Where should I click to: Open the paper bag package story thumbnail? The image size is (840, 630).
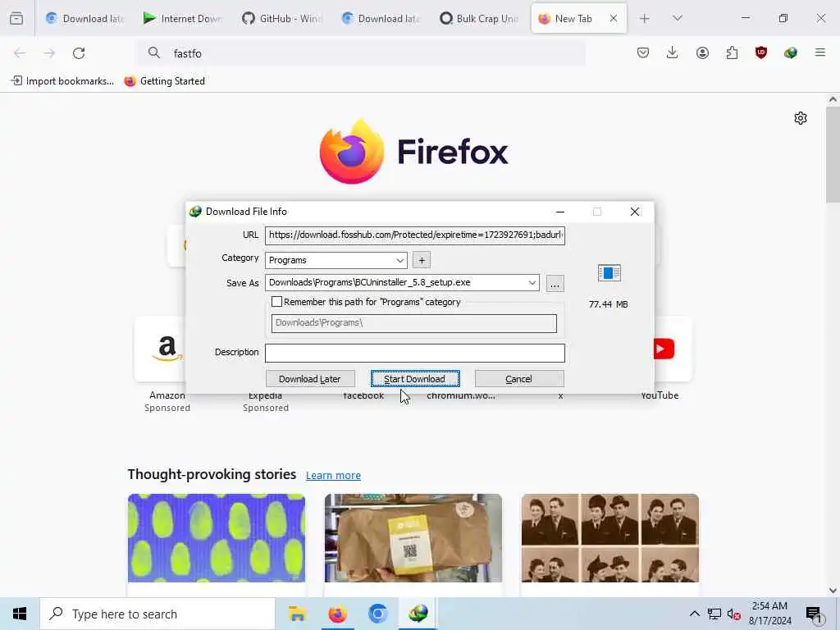coord(413,538)
